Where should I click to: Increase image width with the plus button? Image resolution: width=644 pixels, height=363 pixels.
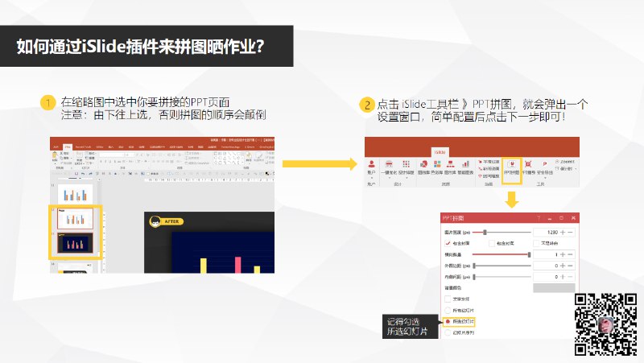click(563, 233)
